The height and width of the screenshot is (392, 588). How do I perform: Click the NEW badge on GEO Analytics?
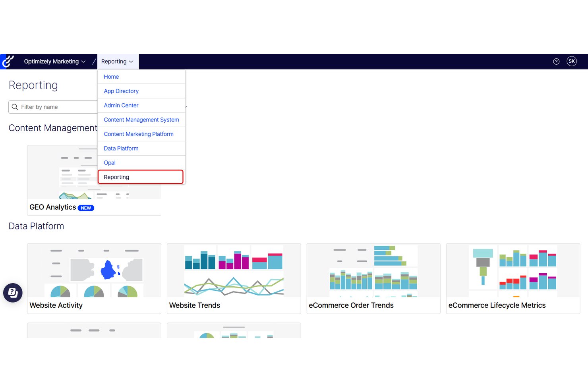(x=86, y=208)
